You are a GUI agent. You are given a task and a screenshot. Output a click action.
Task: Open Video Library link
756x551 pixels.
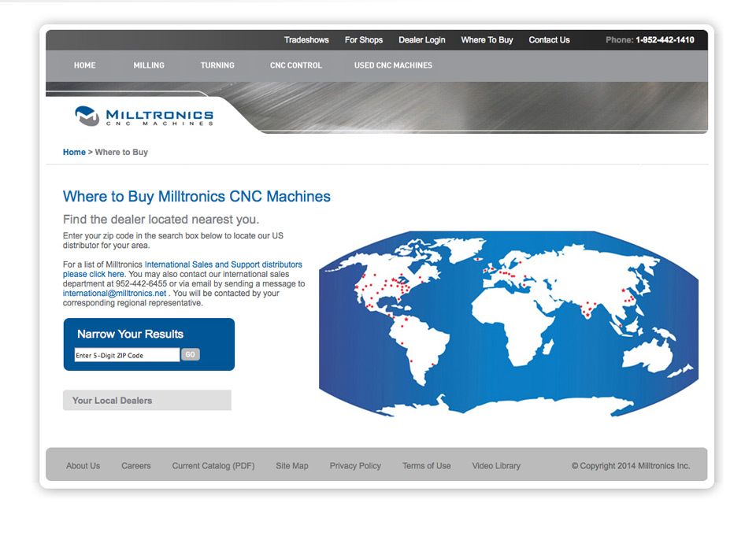[496, 466]
